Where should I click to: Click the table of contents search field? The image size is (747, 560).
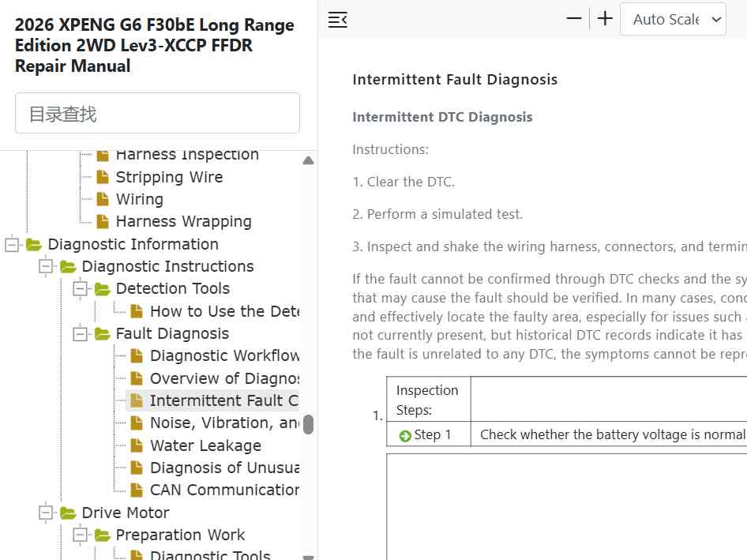[157, 114]
